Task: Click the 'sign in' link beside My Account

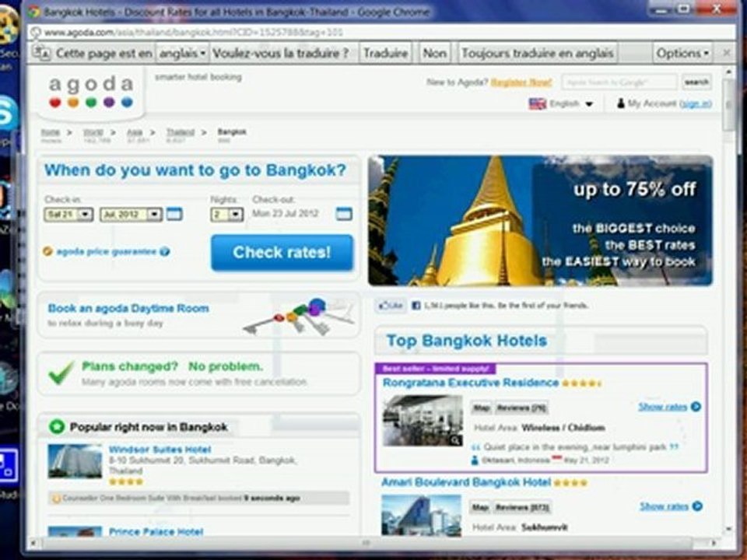Action: point(696,103)
